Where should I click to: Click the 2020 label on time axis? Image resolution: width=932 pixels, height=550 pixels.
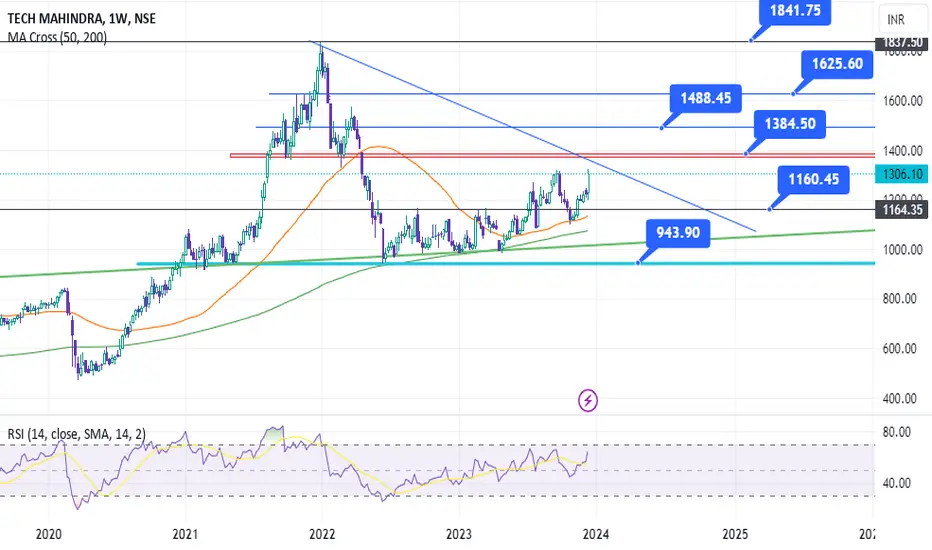[x=49, y=535]
